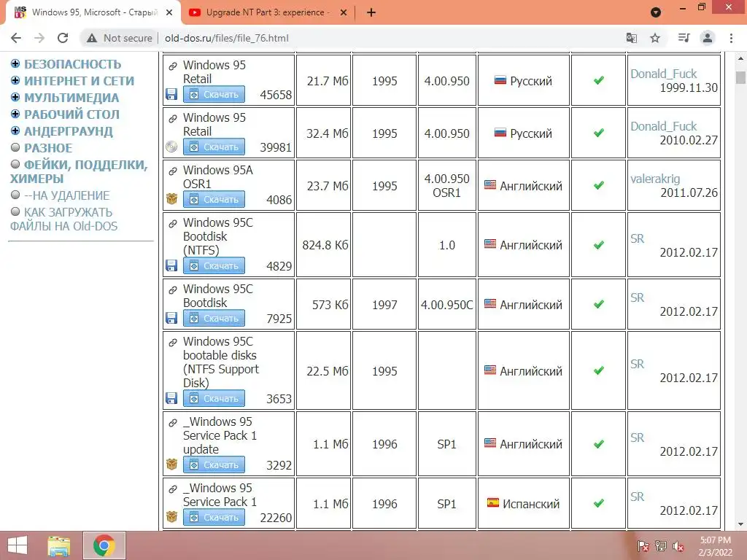Click floppy icon for Windows 95 Retail 45658
The height and width of the screenshot is (560, 747).
tap(171, 94)
